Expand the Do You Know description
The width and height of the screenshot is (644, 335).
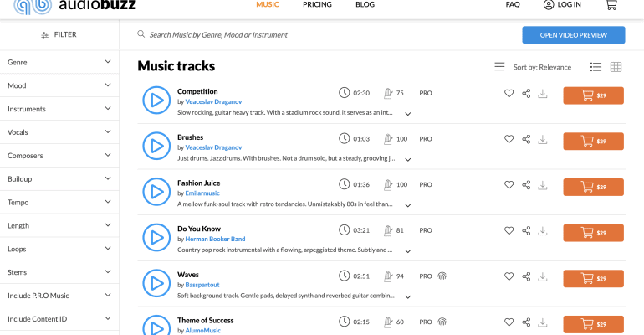point(408,251)
